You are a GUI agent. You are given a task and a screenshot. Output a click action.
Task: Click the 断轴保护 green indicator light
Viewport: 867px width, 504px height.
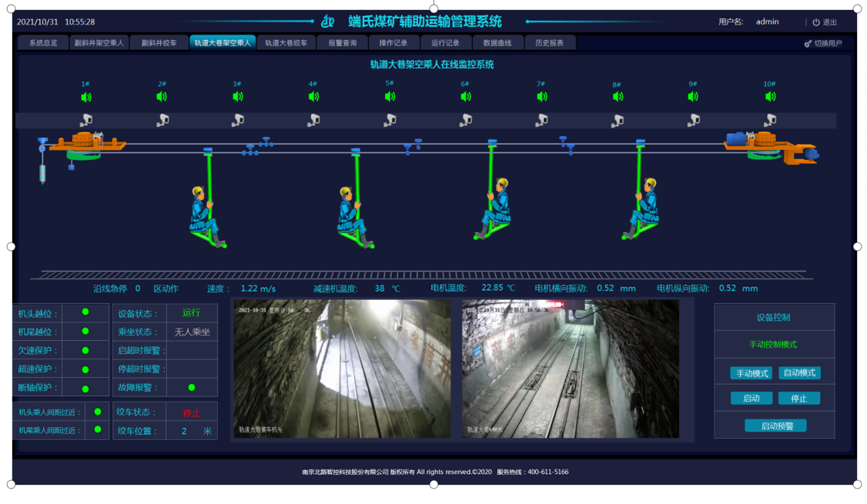point(85,389)
